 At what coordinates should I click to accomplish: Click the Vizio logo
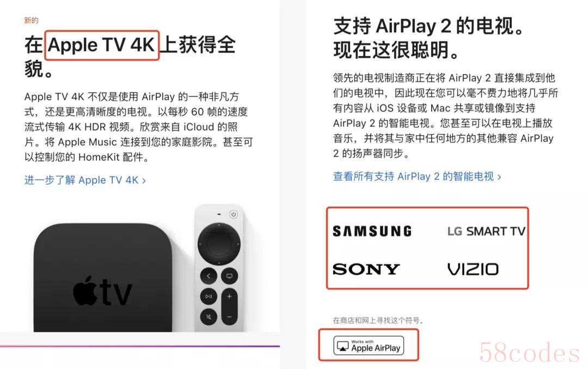(473, 269)
